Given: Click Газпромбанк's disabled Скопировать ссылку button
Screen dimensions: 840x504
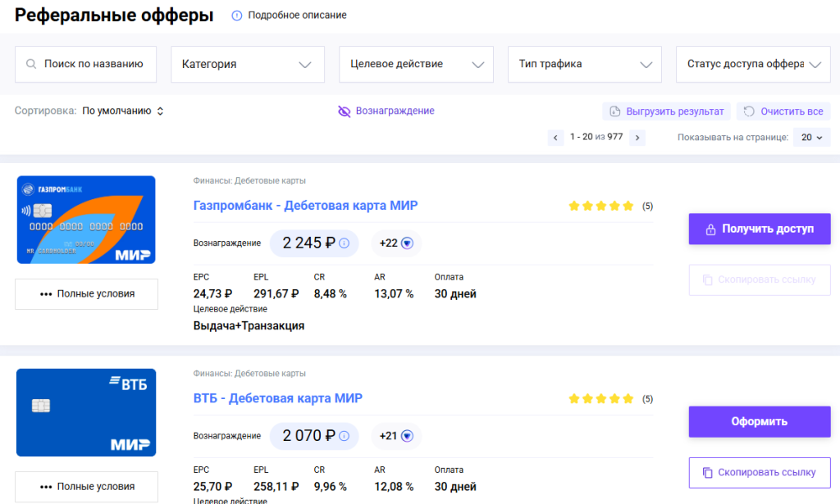Looking at the screenshot, I should [x=760, y=279].
